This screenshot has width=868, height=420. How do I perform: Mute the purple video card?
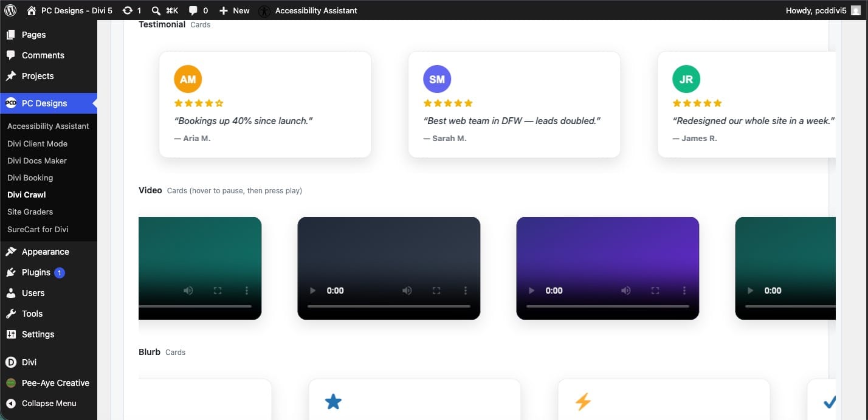[626, 291]
